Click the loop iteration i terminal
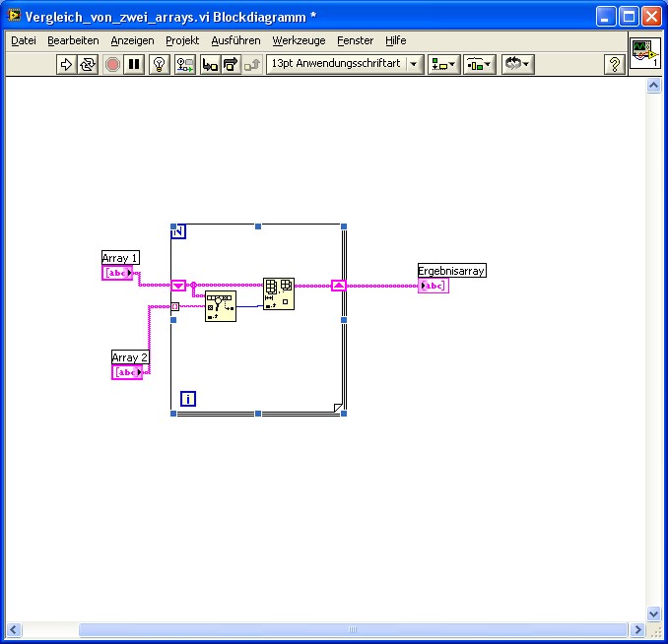 188,399
